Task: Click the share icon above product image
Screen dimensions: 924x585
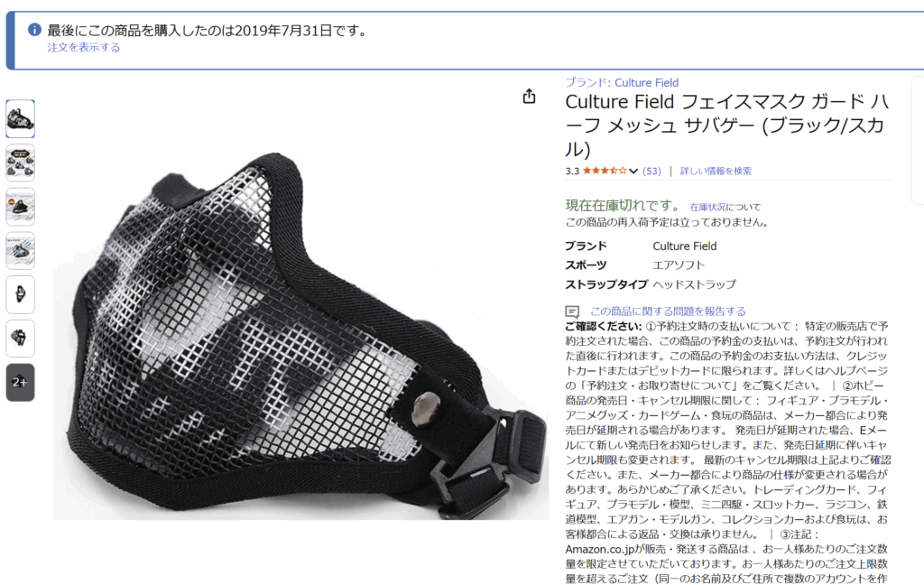Action: pyautogui.click(x=529, y=96)
